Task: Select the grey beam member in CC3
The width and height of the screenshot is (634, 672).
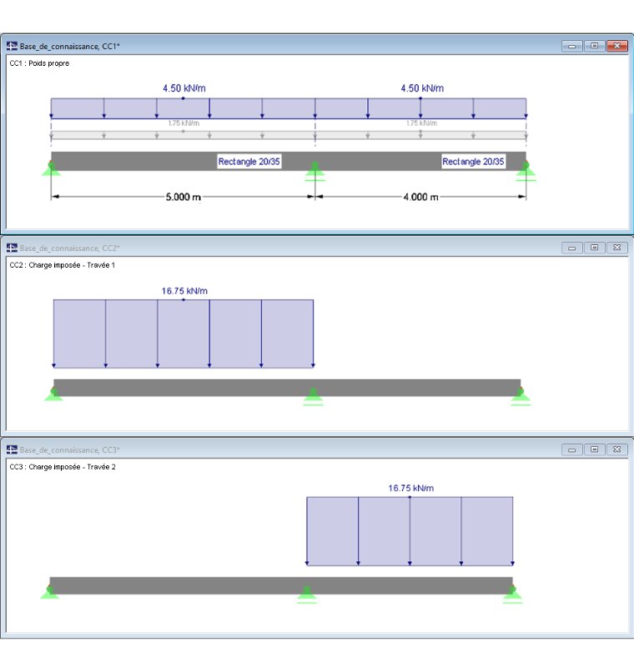Action: coord(281,585)
